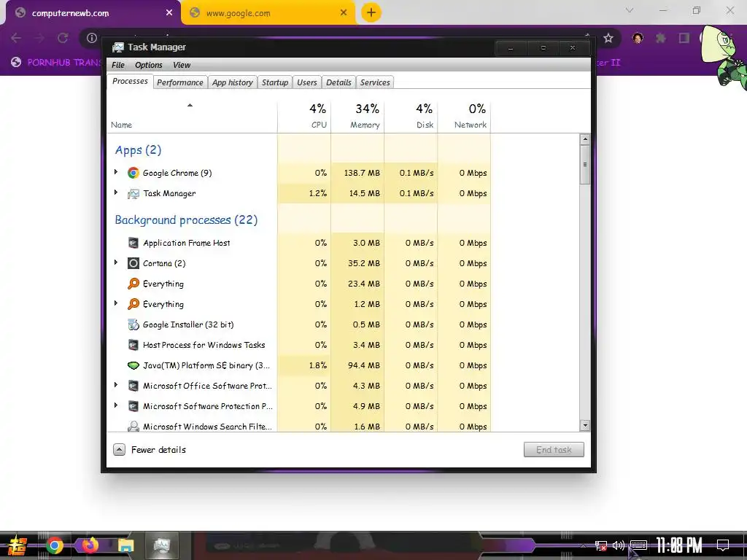
Task: Switch to the Performance tab
Action: (180, 82)
